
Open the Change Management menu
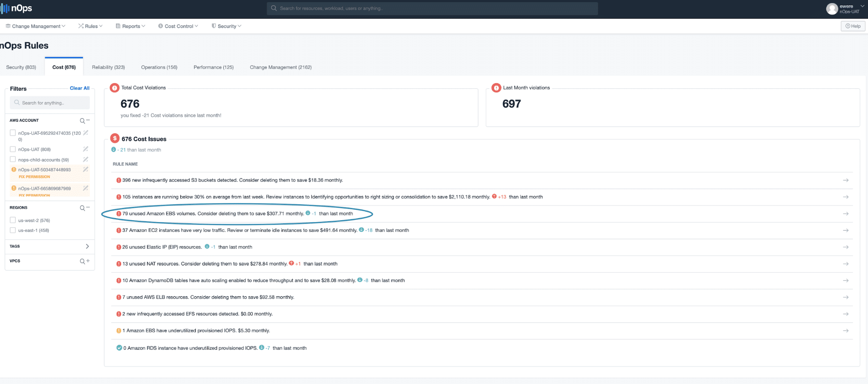[x=35, y=26]
